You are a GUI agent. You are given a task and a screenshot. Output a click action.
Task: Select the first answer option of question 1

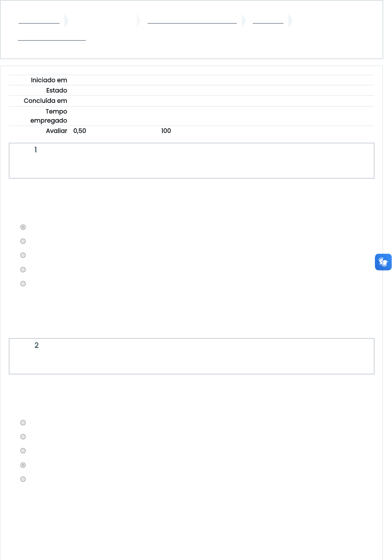23,227
